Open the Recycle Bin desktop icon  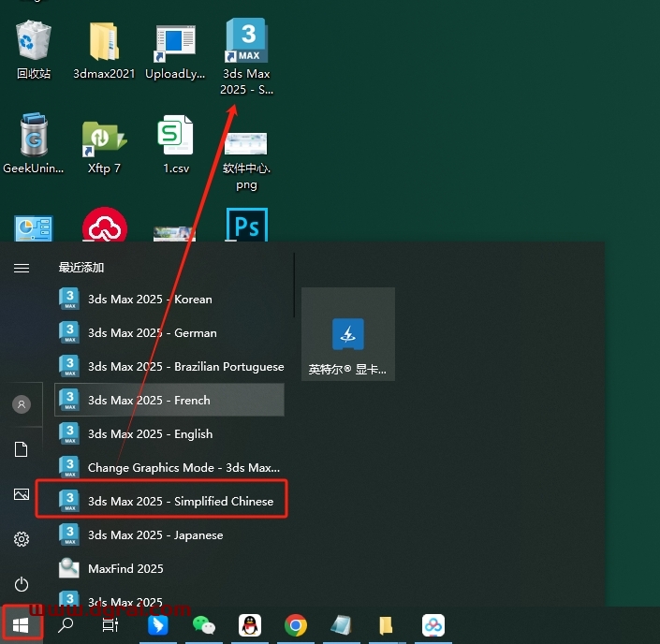(x=34, y=50)
